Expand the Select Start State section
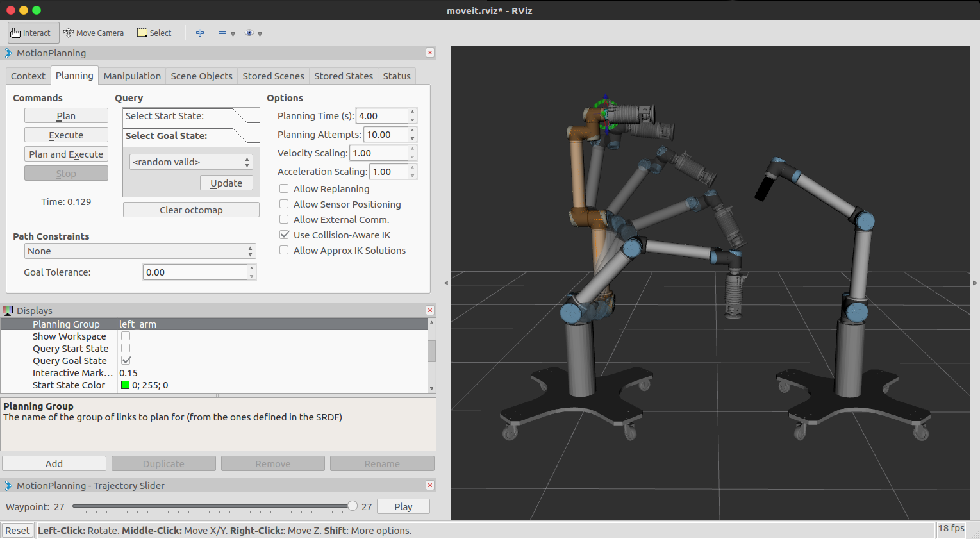This screenshot has height=539, width=980. pyautogui.click(x=191, y=115)
